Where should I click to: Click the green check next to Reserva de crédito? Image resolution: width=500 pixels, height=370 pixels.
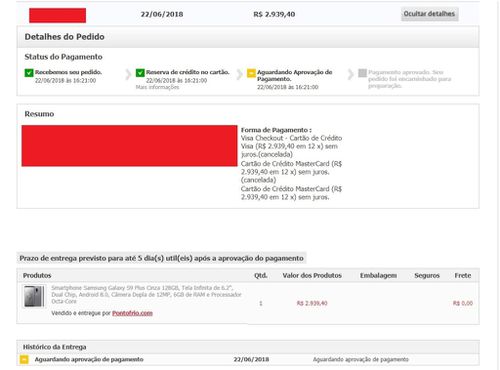coord(140,73)
